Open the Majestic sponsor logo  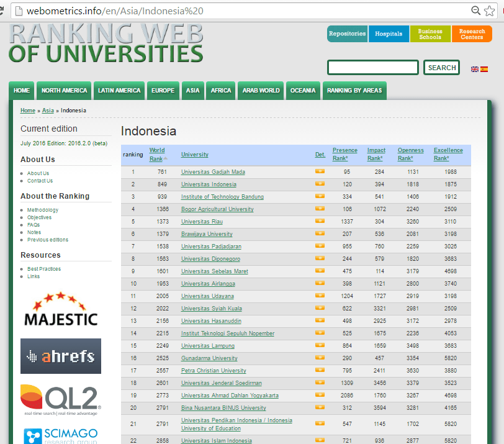(x=61, y=310)
